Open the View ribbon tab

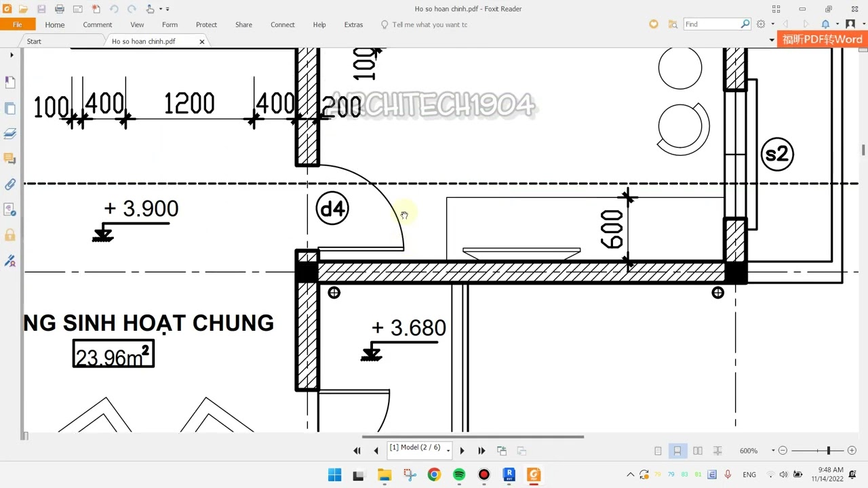coord(137,24)
